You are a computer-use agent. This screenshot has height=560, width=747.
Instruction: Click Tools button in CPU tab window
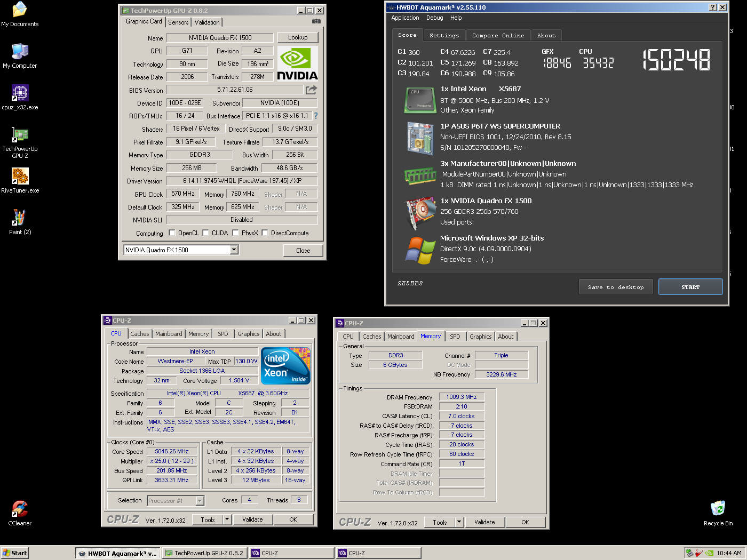tap(208, 519)
